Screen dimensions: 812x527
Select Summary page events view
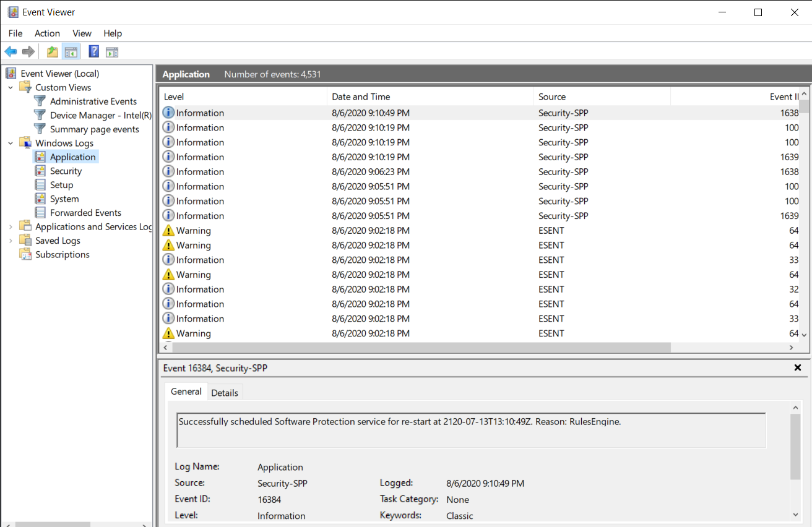click(x=95, y=129)
